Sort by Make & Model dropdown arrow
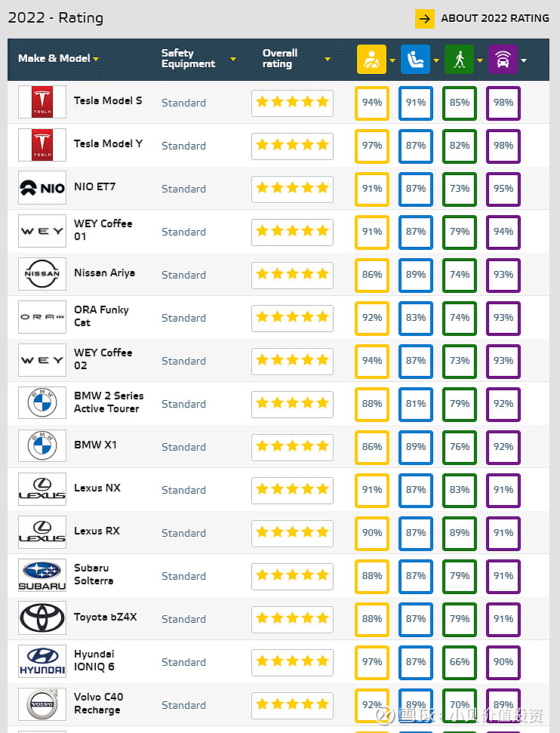This screenshot has height=733, width=560. click(x=96, y=59)
